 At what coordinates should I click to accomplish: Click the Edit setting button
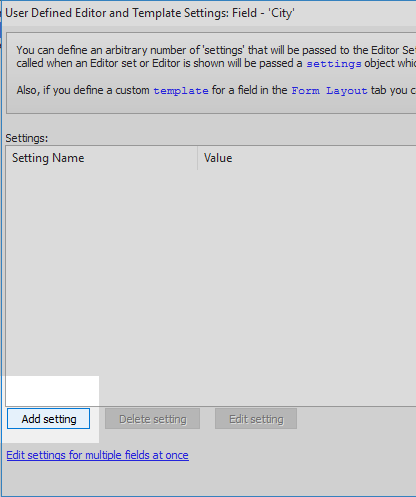pyautogui.click(x=256, y=419)
